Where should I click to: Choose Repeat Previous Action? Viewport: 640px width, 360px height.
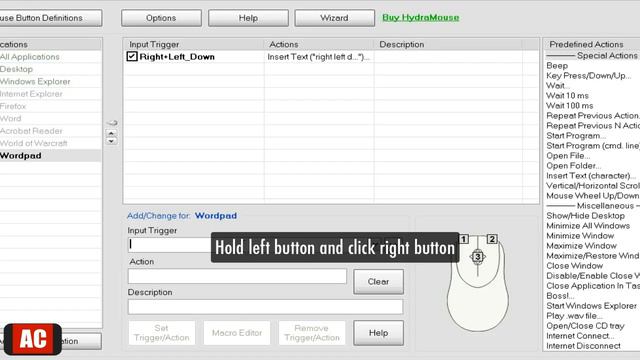pos(593,116)
